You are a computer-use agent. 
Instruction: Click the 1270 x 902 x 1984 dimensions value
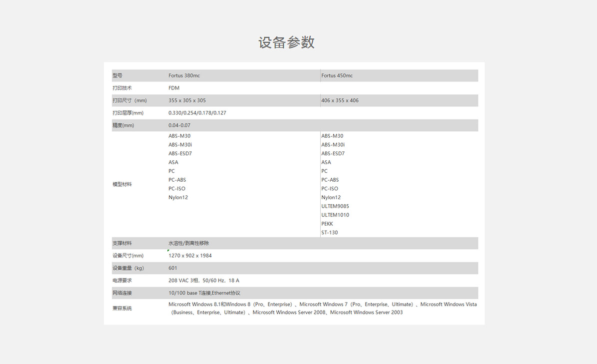(190, 256)
